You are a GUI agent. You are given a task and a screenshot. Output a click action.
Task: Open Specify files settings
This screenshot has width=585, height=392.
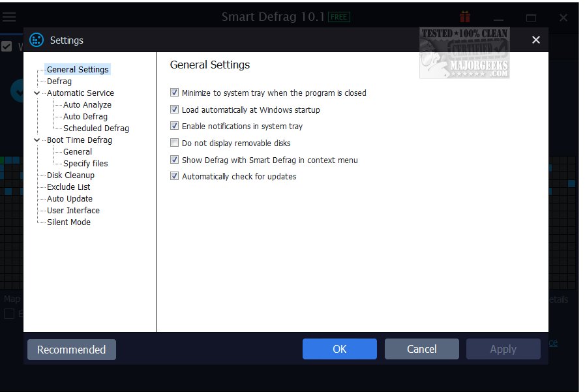click(x=85, y=163)
